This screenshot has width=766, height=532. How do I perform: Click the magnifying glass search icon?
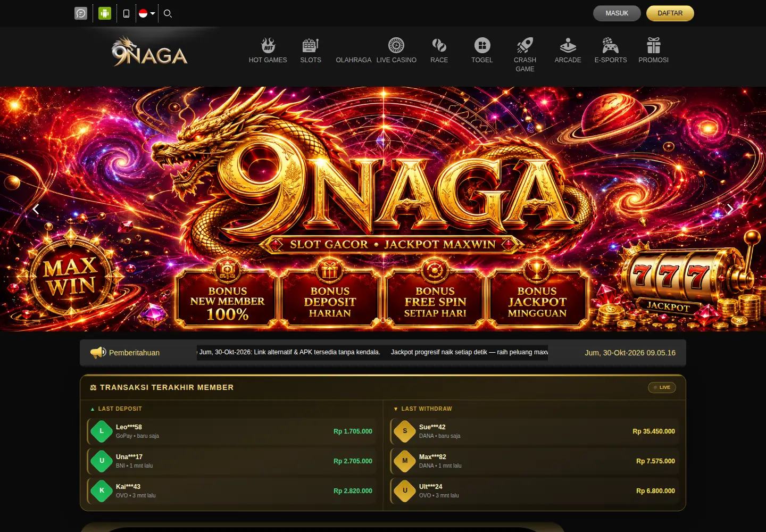(168, 13)
